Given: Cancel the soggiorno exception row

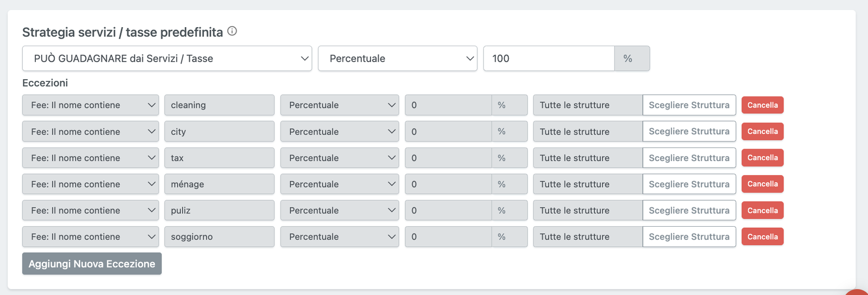Looking at the screenshot, I should click(x=762, y=237).
